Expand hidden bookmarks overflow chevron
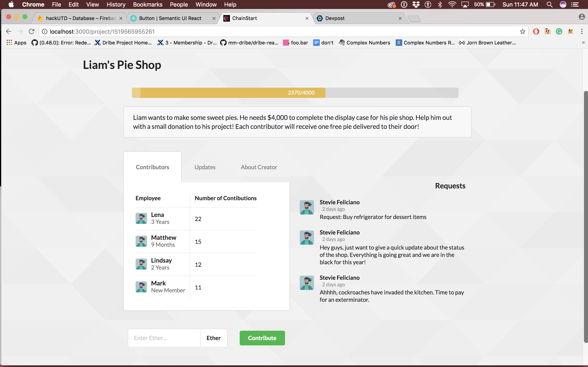The image size is (588, 367). 583,43
